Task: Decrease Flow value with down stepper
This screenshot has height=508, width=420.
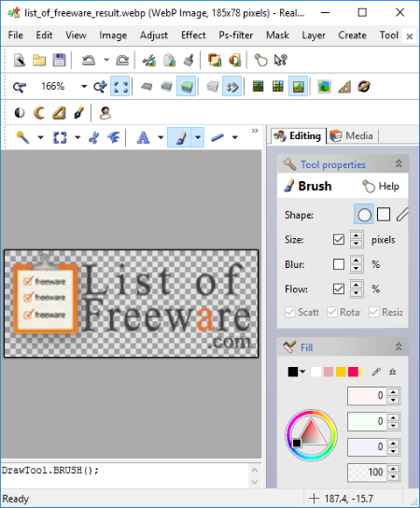Action: (357, 293)
